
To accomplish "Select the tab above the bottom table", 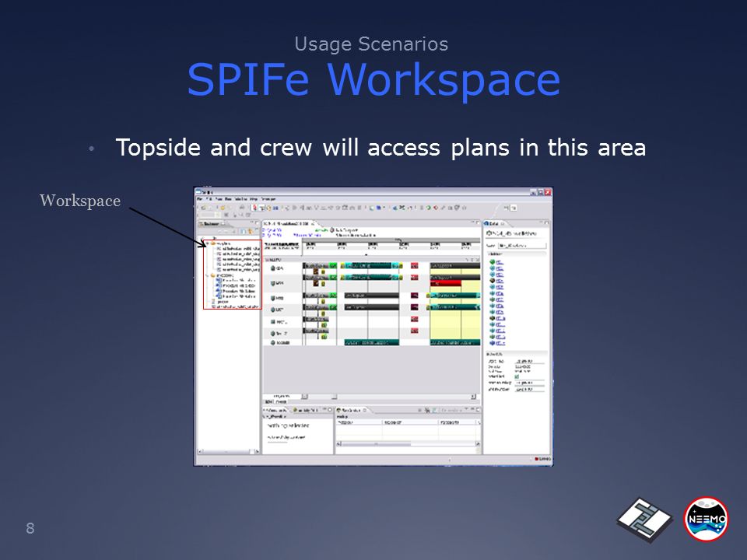I will click(352, 410).
